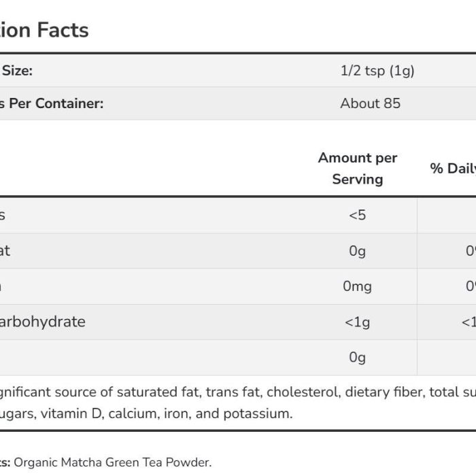Click the <1g carbohydrate amount cell
Viewport: 476px width, 476px height.
coord(357,322)
